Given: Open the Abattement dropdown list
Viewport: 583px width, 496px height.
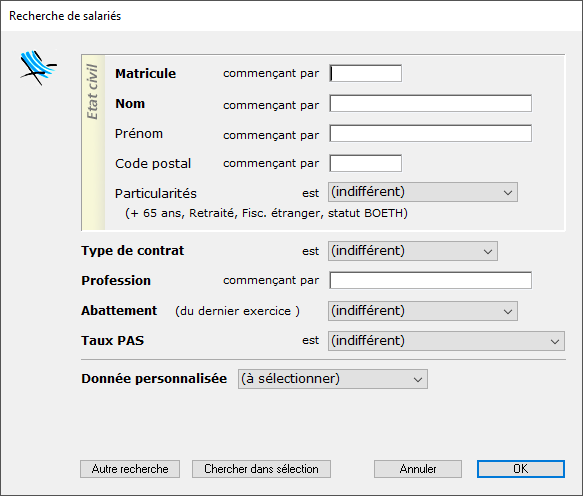Looking at the screenshot, I should tap(423, 311).
